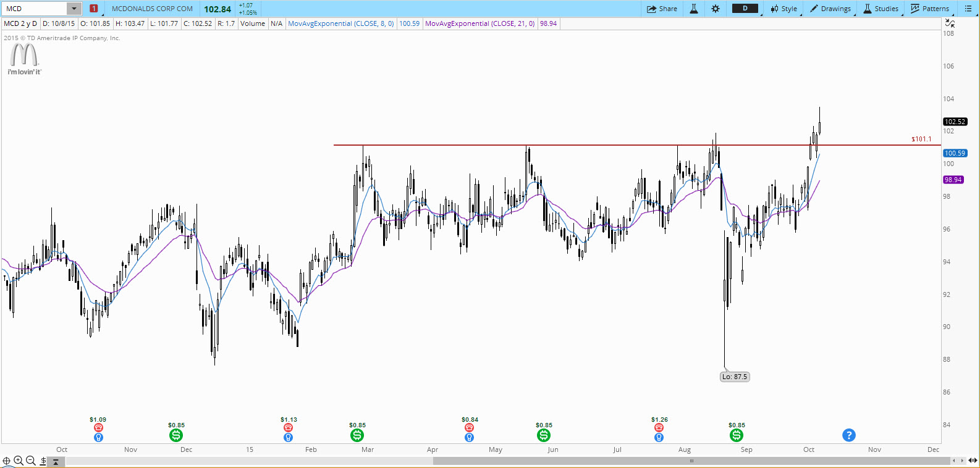
Task: Click the N/A volume value
Action: coord(276,23)
